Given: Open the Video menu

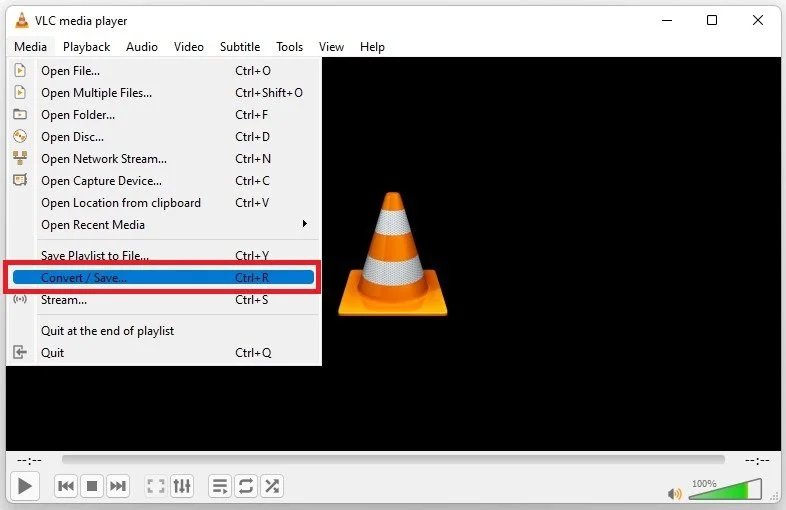Looking at the screenshot, I should (x=188, y=47).
